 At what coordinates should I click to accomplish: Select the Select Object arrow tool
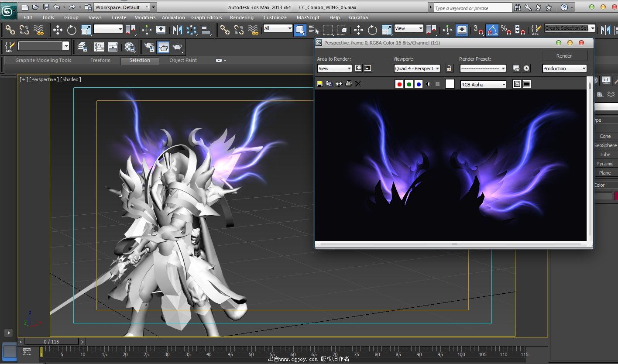[300, 30]
